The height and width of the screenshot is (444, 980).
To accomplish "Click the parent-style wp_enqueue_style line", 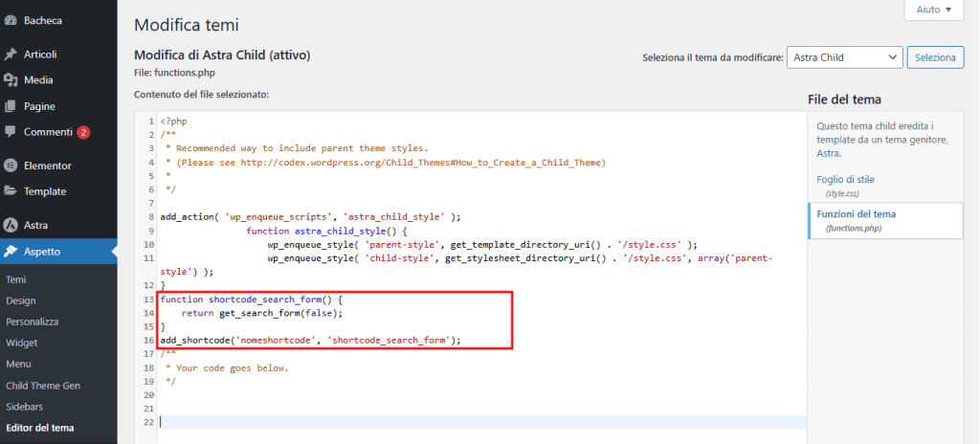I will 482,245.
